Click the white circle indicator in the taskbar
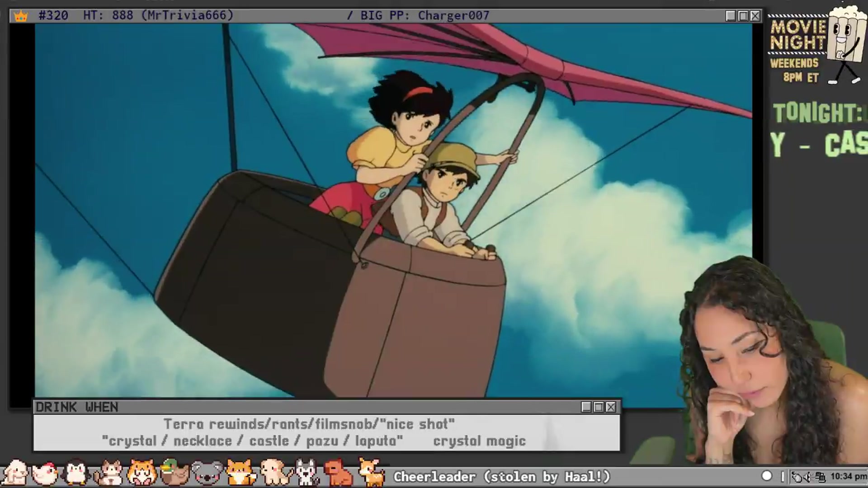This screenshot has height=488, width=868. click(767, 476)
